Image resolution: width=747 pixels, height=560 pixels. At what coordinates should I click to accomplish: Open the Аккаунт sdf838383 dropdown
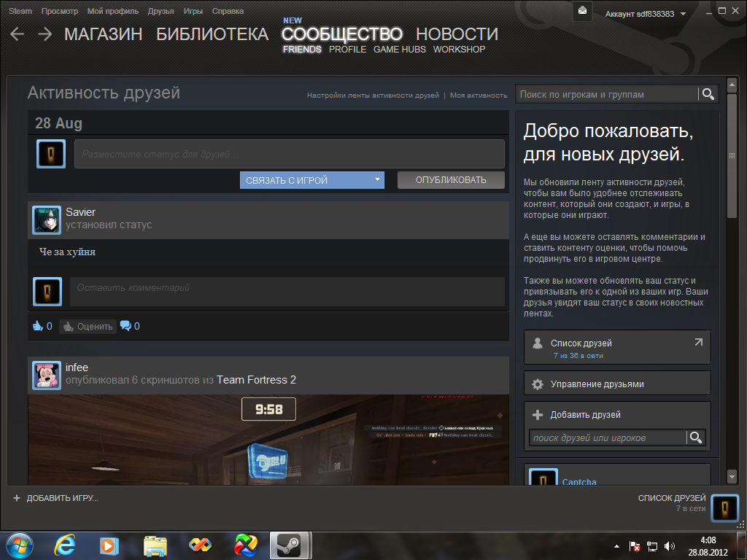tap(645, 15)
